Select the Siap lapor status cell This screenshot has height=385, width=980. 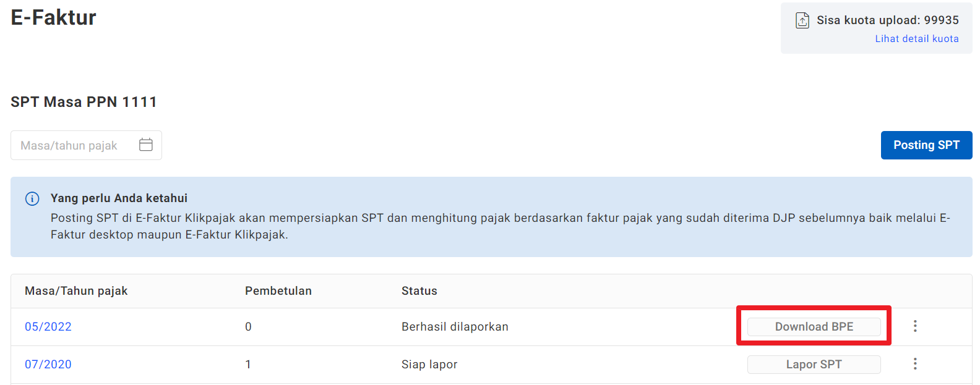click(429, 365)
